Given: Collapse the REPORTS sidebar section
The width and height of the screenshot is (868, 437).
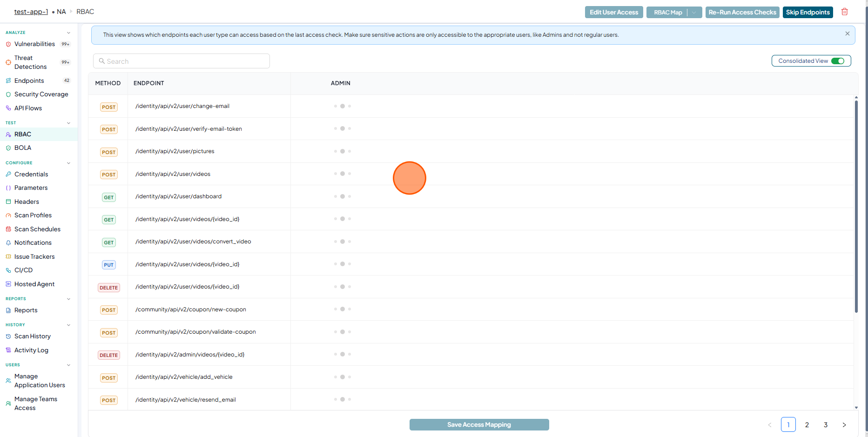Looking at the screenshot, I should coord(68,299).
